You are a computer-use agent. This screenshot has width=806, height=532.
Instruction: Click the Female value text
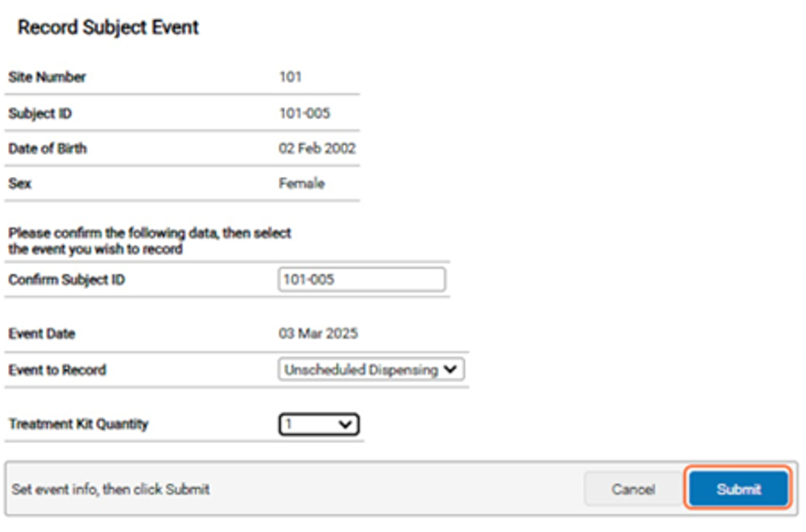(x=301, y=183)
